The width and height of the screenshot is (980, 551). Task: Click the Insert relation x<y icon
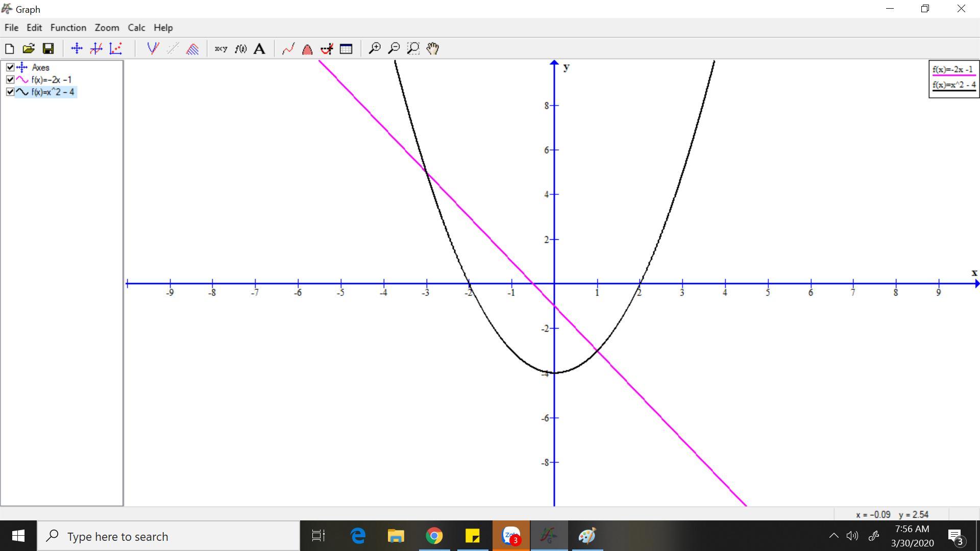coord(220,48)
